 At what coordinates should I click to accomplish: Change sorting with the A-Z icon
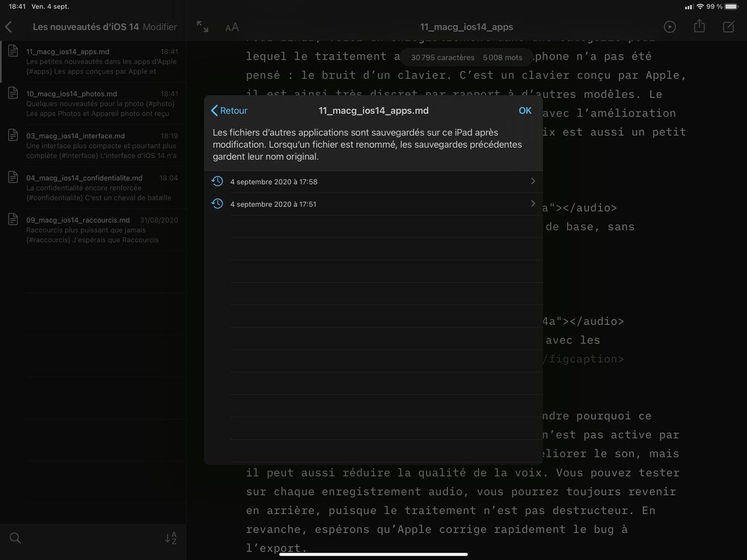171,538
